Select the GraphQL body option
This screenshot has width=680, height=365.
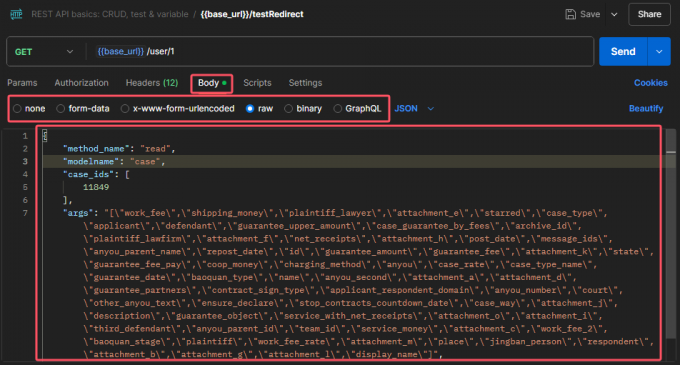[x=357, y=109]
